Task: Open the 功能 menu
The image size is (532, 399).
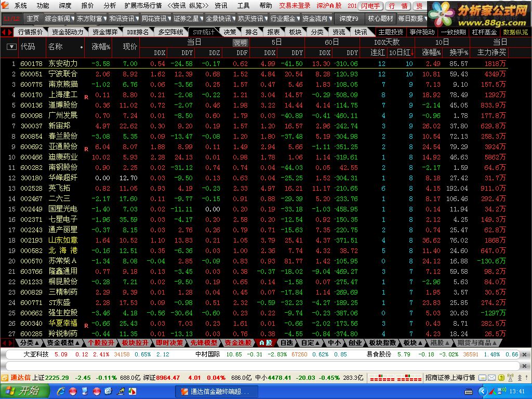Action: tap(43, 5)
